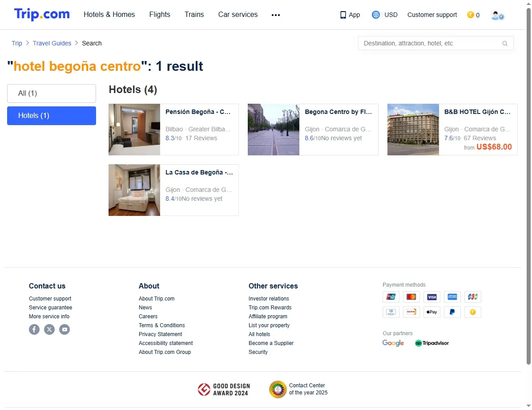Open More service info link
The height and width of the screenshot is (410, 532).
pos(49,316)
